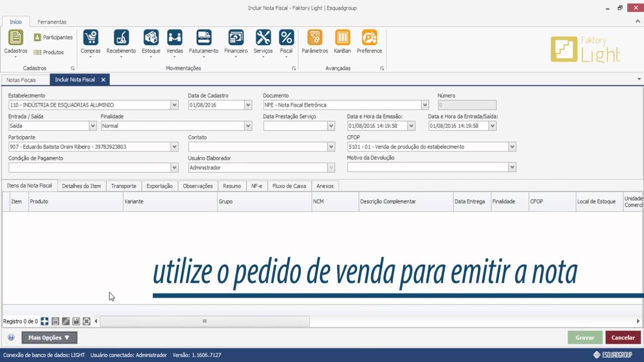The width and height of the screenshot is (644, 362).
Task: Open the Resumo tab
Action: pyautogui.click(x=232, y=186)
